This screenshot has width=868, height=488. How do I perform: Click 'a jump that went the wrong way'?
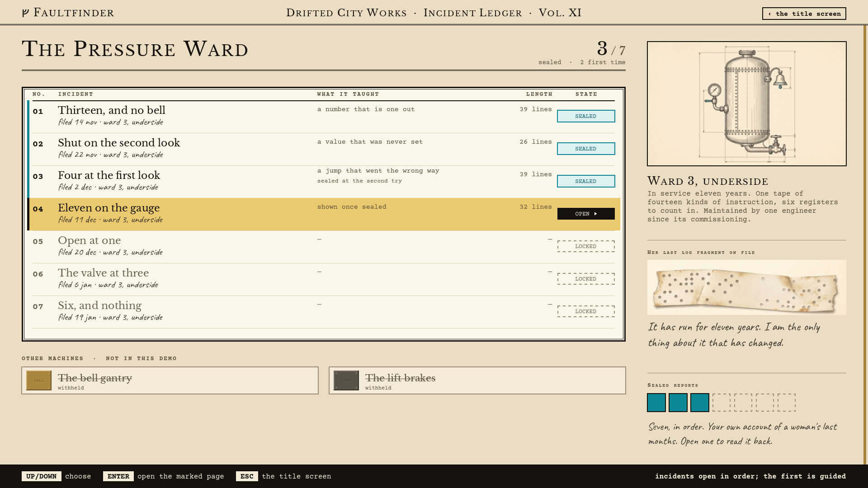378,171
